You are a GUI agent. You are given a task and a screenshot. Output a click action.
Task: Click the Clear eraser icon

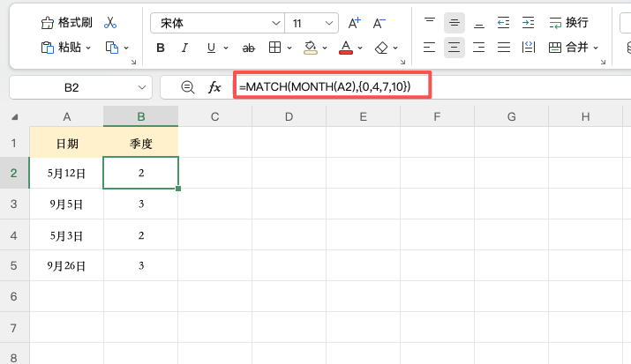tap(381, 48)
